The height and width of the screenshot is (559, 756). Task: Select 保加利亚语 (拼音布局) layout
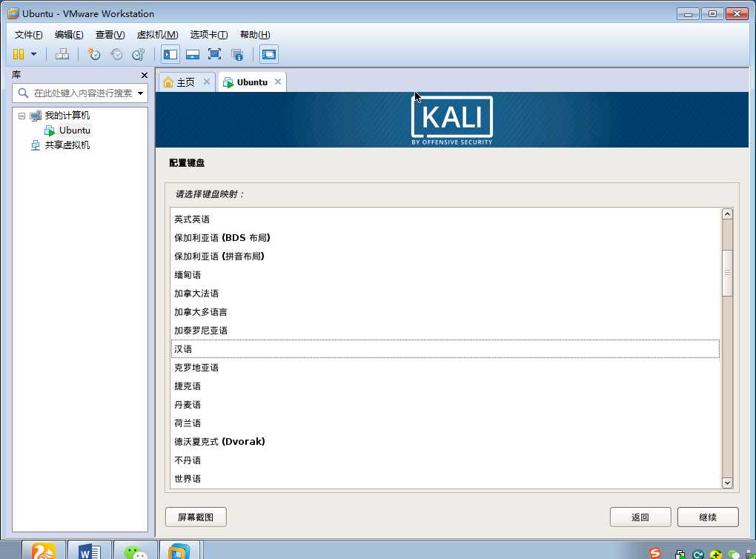[x=445, y=256]
